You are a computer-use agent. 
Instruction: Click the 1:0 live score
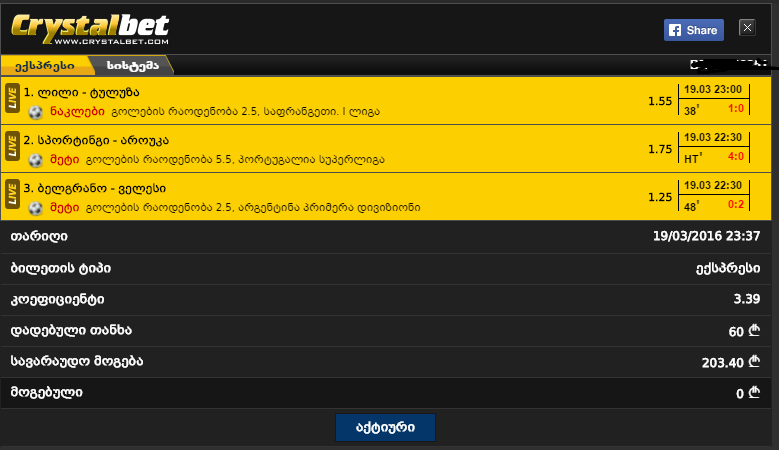(x=736, y=109)
